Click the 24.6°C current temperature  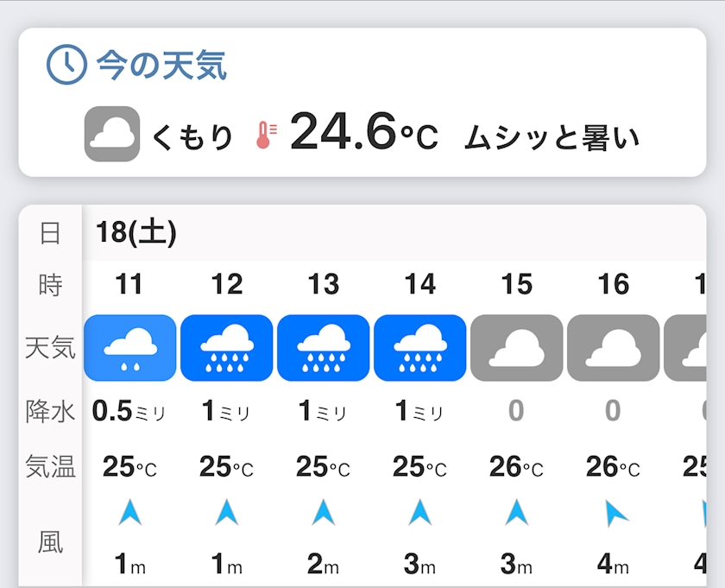click(363, 133)
